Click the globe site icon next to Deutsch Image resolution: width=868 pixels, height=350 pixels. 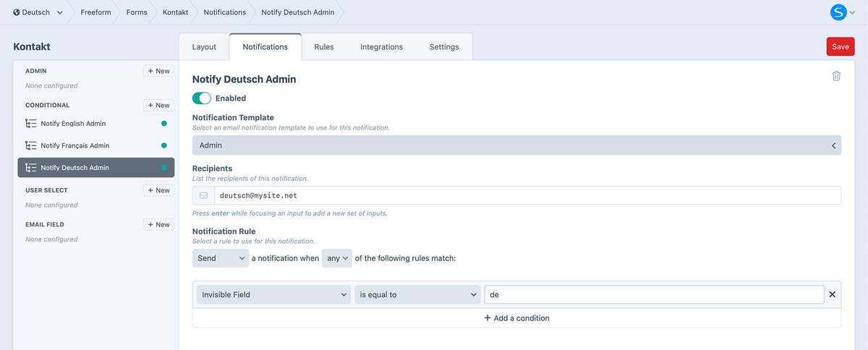(17, 12)
